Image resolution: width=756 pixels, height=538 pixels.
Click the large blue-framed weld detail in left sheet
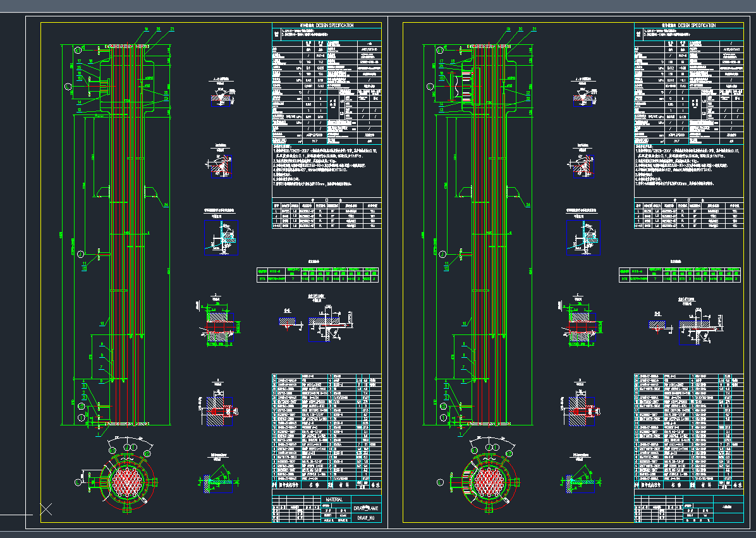tap(221, 238)
